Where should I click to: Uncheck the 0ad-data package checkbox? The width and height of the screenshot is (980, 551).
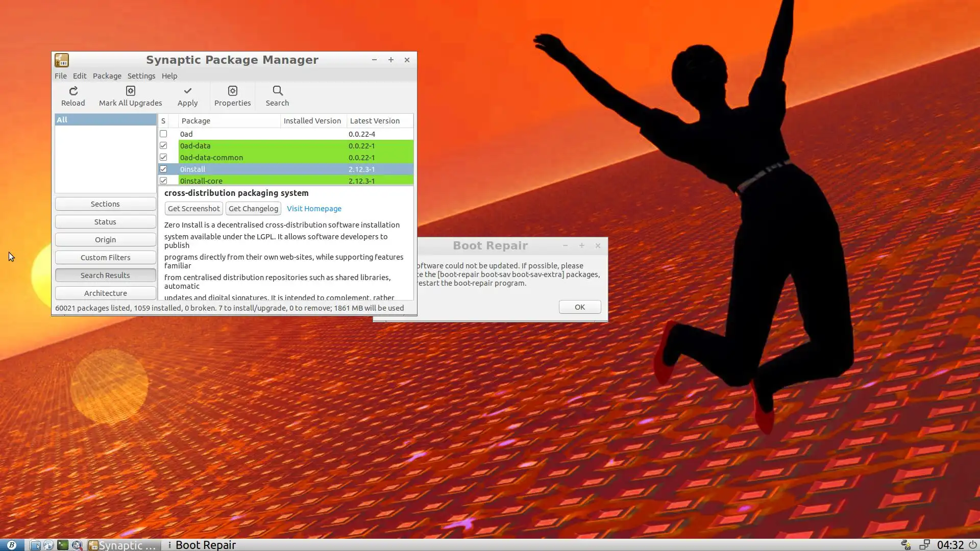pos(163,145)
